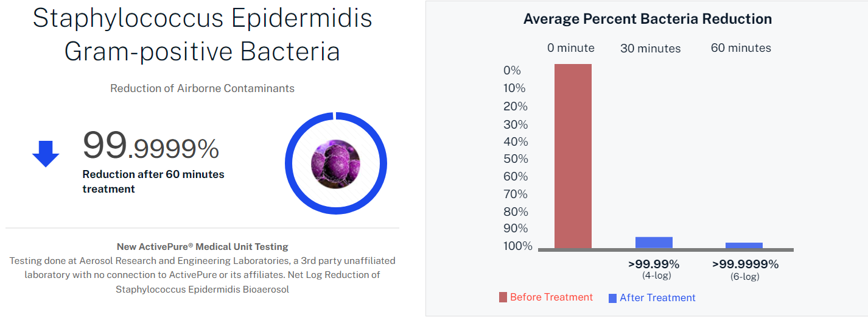Click the blue 30 minutes bar

click(654, 243)
